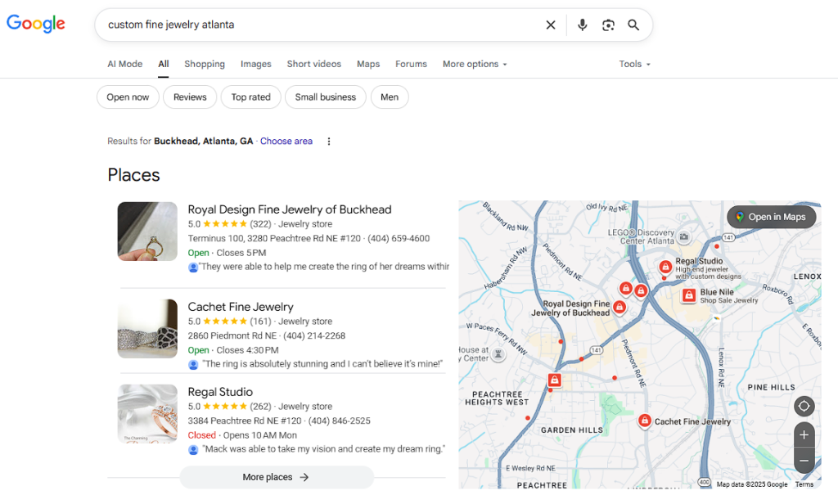Switch to Images tab

256,64
